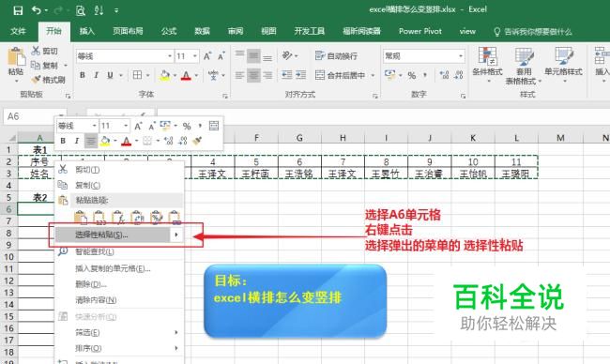Open the ribbon font size dropdown (11)
The height and width of the screenshot is (364, 610).
(x=195, y=56)
